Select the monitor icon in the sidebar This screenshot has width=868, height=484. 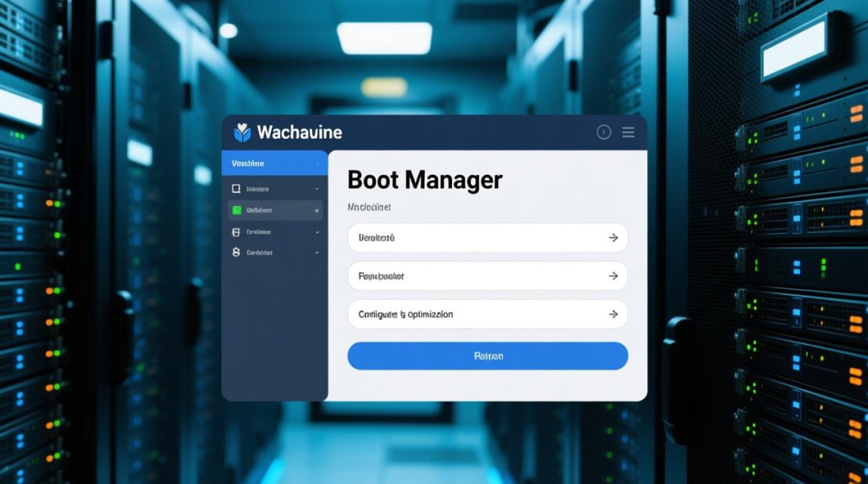(x=238, y=188)
